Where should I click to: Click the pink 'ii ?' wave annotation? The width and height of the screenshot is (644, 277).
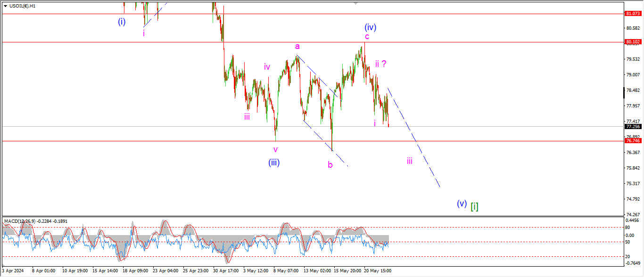(x=381, y=64)
